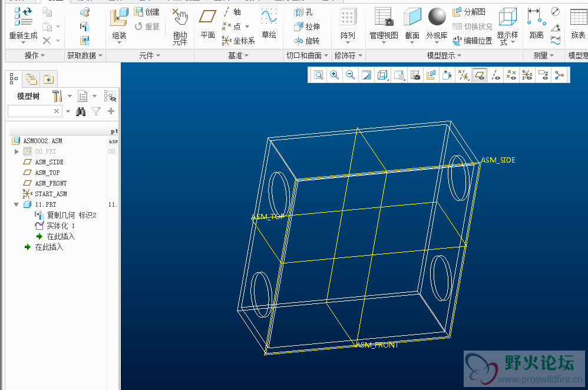Switch to the favorites tab
The image size is (588, 390).
pos(49,79)
